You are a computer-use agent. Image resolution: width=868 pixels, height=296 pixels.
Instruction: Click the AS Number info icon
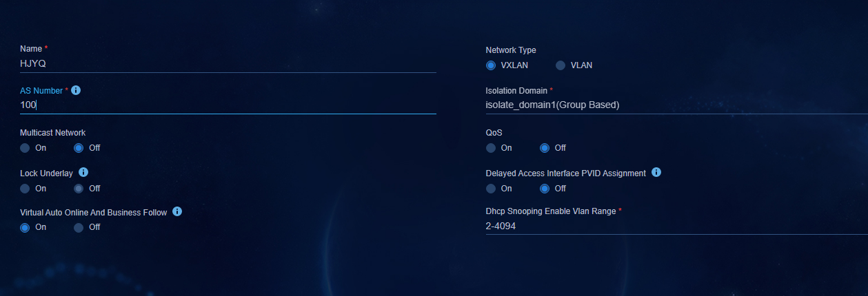click(x=76, y=90)
